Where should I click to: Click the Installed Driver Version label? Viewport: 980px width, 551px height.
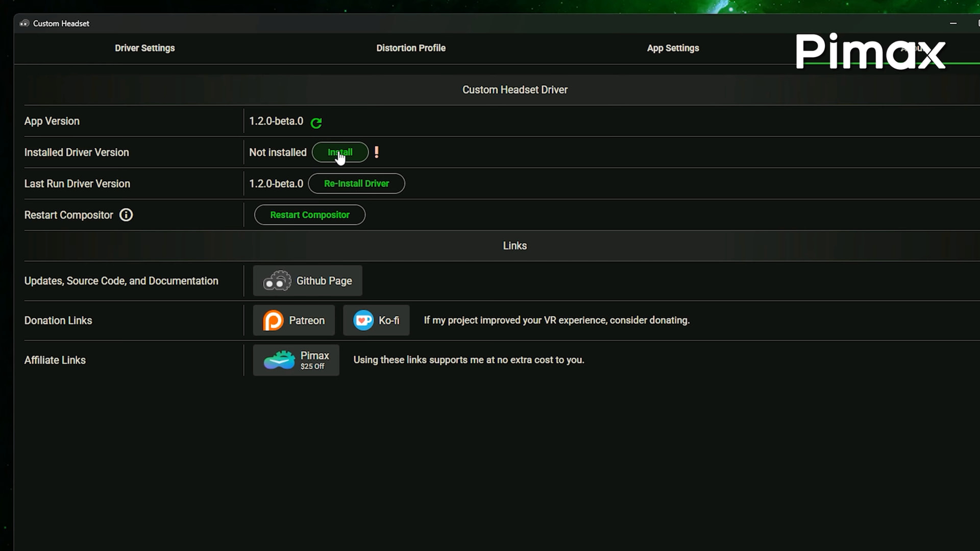77,152
